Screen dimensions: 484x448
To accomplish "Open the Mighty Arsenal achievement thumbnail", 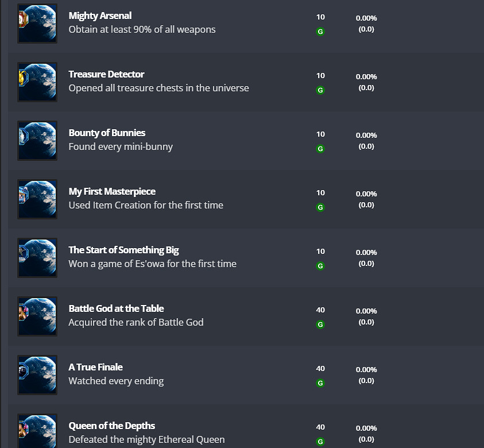I will click(37, 24).
